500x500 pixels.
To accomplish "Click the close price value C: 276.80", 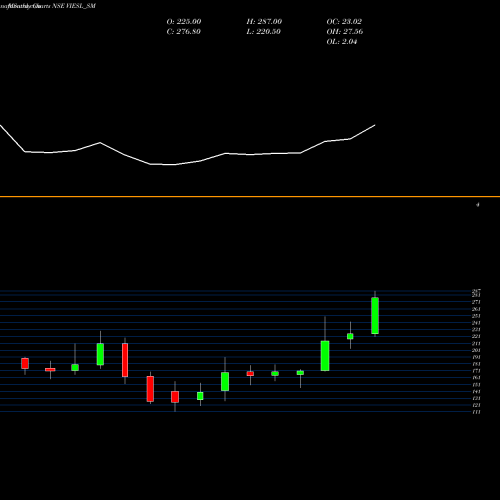I will coord(183,32).
